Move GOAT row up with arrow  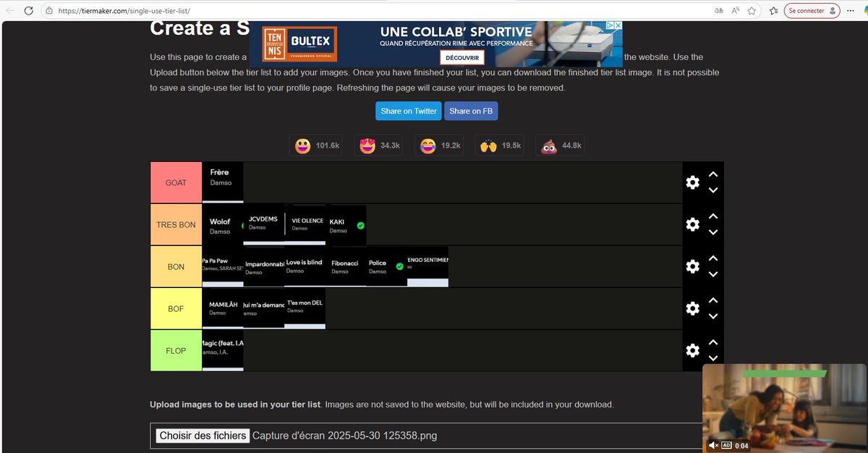coord(712,174)
